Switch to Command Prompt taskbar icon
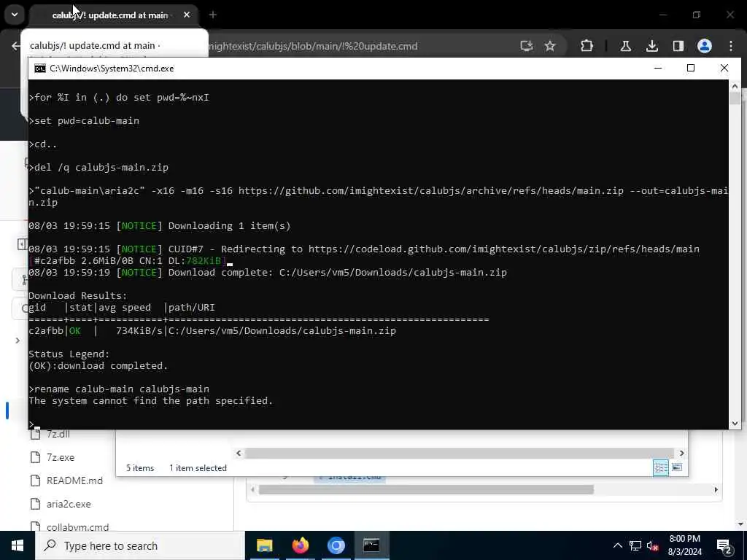 371,545
